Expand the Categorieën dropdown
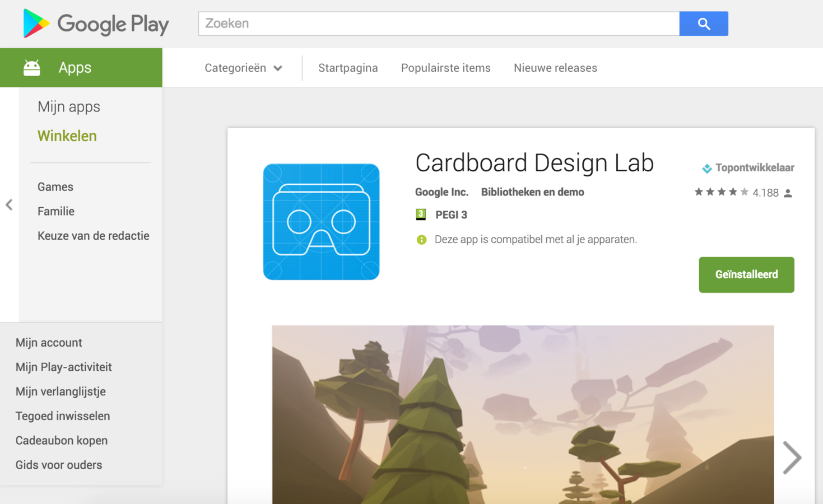 tap(243, 68)
